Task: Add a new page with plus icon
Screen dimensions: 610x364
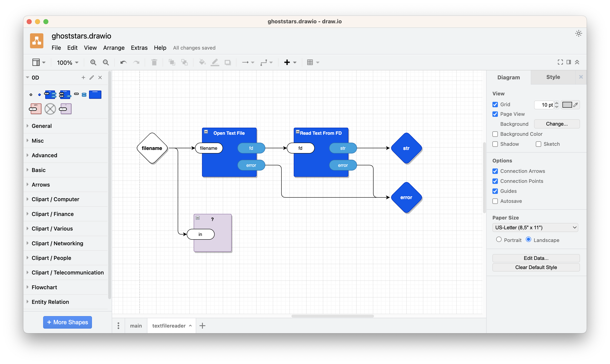Action: (202, 326)
